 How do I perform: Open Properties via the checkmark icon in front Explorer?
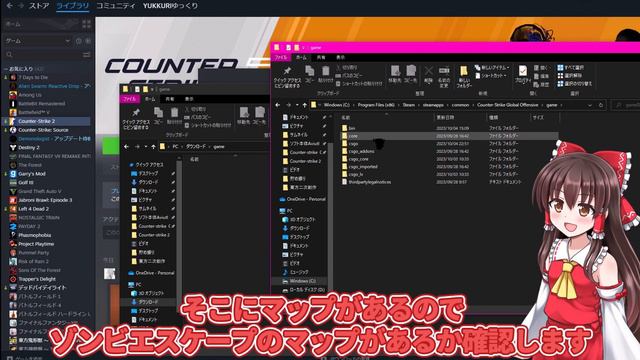[x=522, y=71]
